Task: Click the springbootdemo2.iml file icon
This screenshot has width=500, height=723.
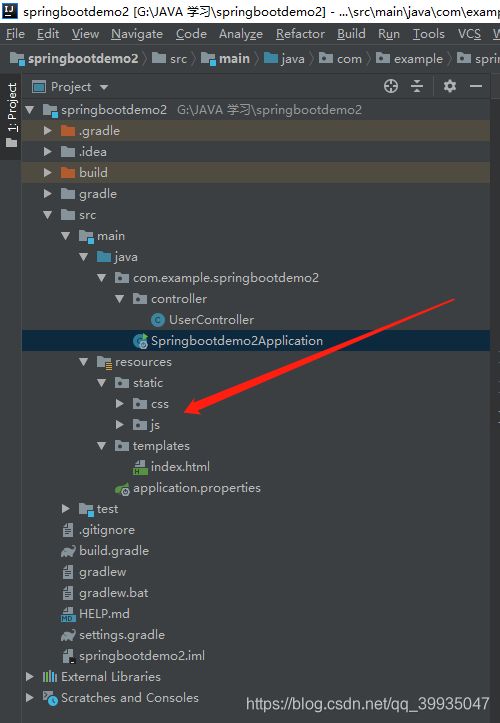Action: point(68,656)
